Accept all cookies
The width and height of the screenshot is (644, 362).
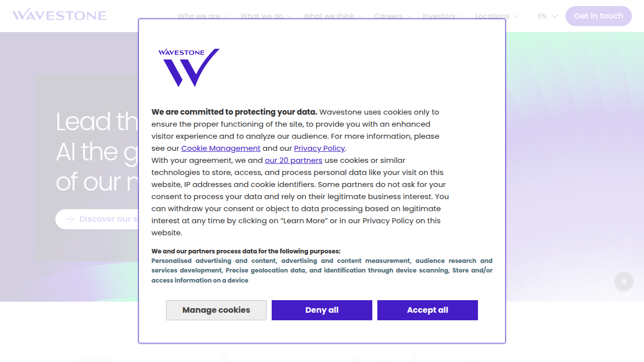pyautogui.click(x=428, y=310)
